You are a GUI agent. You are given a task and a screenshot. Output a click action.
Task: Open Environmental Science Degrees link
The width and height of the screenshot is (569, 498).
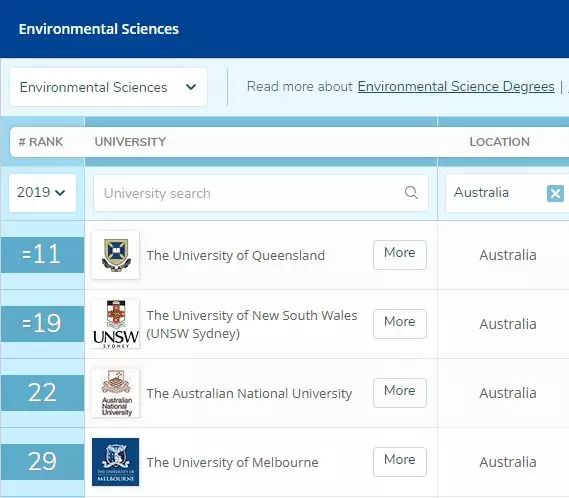coord(456,87)
